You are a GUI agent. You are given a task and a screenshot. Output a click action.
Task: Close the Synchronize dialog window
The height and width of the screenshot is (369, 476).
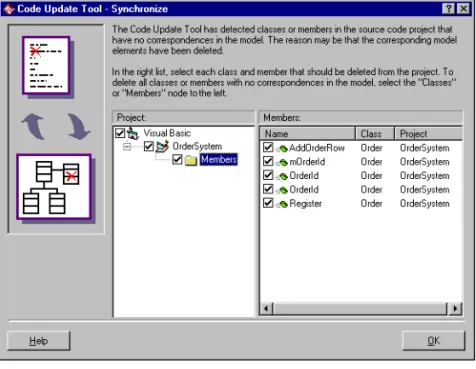click(x=463, y=9)
